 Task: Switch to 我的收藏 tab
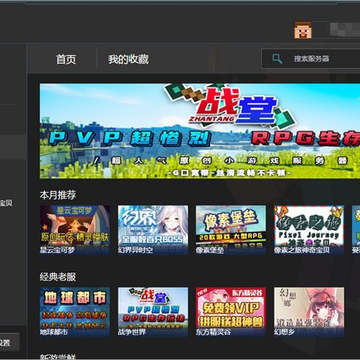click(128, 59)
